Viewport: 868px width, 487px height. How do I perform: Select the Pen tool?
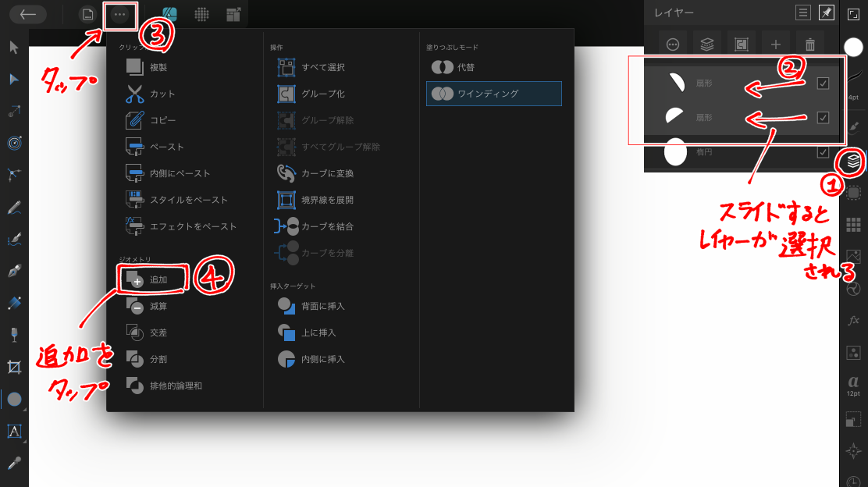[14, 271]
